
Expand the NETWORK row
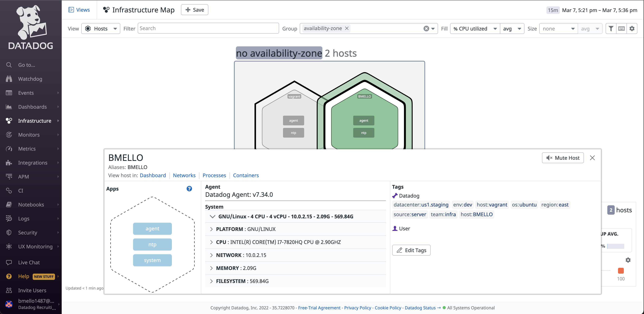click(x=295, y=255)
